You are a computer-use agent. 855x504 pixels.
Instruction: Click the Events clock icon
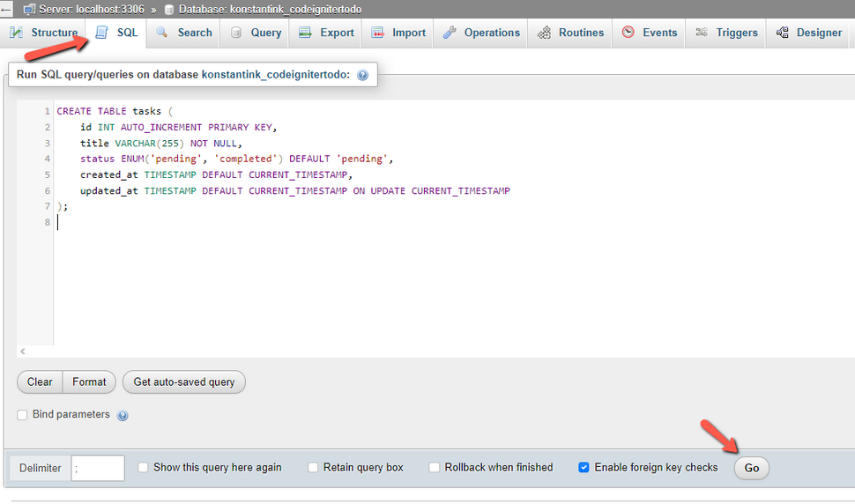628,32
